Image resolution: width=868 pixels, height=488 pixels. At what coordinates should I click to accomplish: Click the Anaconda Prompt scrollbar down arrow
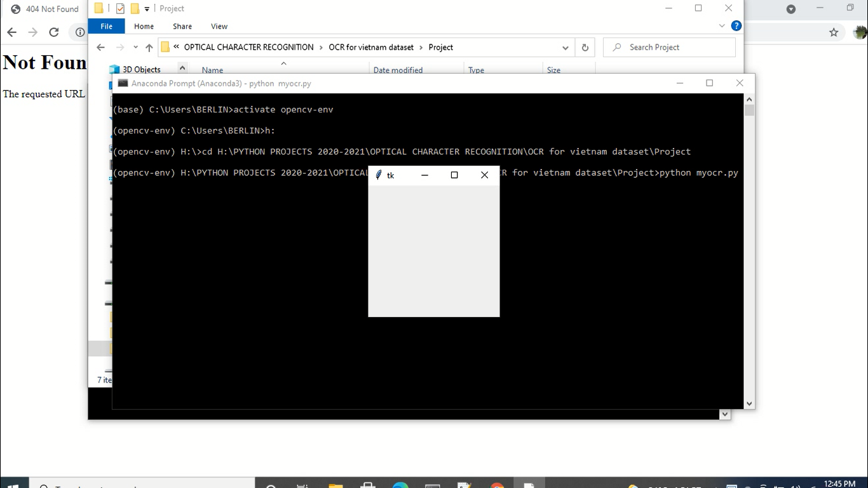point(749,403)
